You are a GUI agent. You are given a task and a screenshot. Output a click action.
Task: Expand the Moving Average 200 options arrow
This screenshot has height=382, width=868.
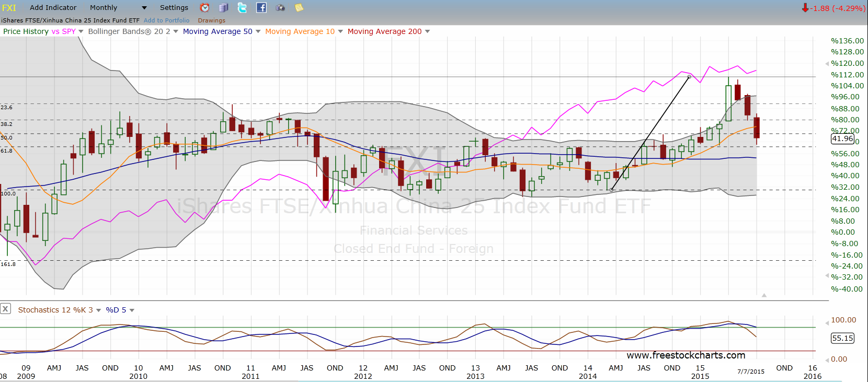(427, 32)
